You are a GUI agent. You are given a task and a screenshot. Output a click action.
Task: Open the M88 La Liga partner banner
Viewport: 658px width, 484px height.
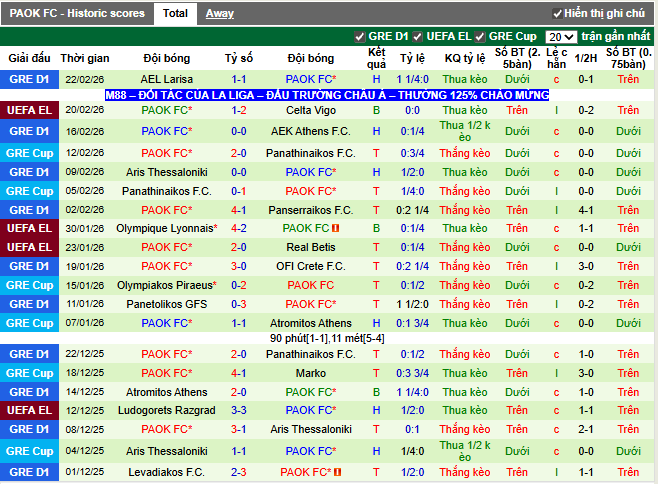(x=327, y=95)
